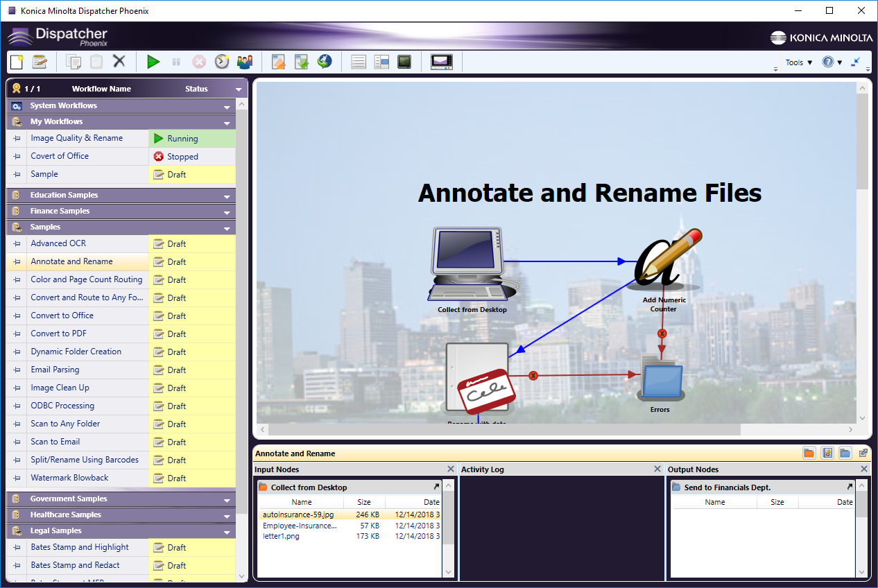
Task: Close the Activity Log panel
Action: coord(657,469)
